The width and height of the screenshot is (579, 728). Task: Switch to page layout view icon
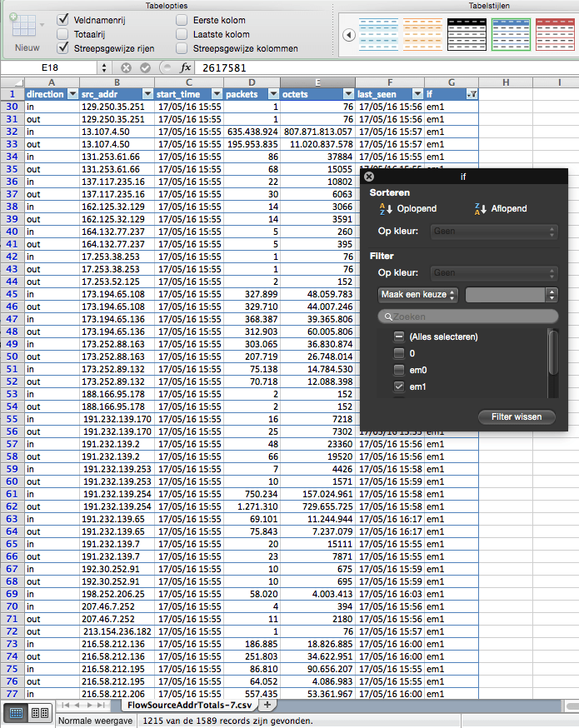39,713
